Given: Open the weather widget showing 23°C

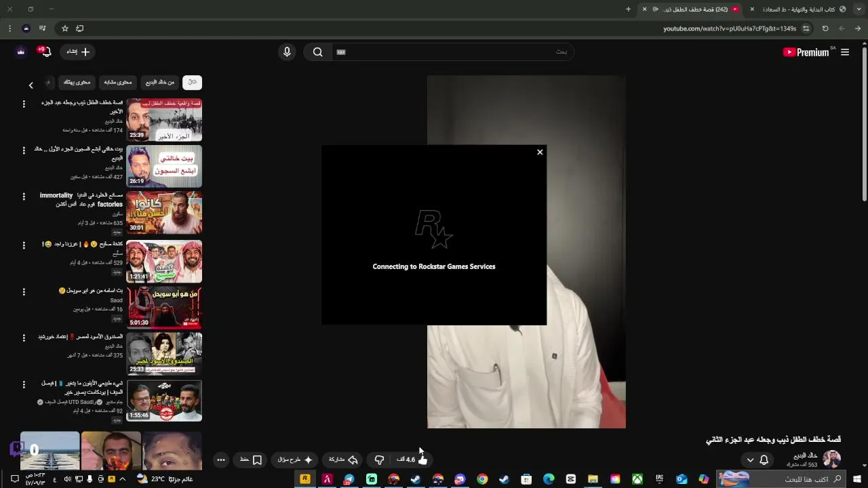Looking at the screenshot, I should click(x=164, y=479).
